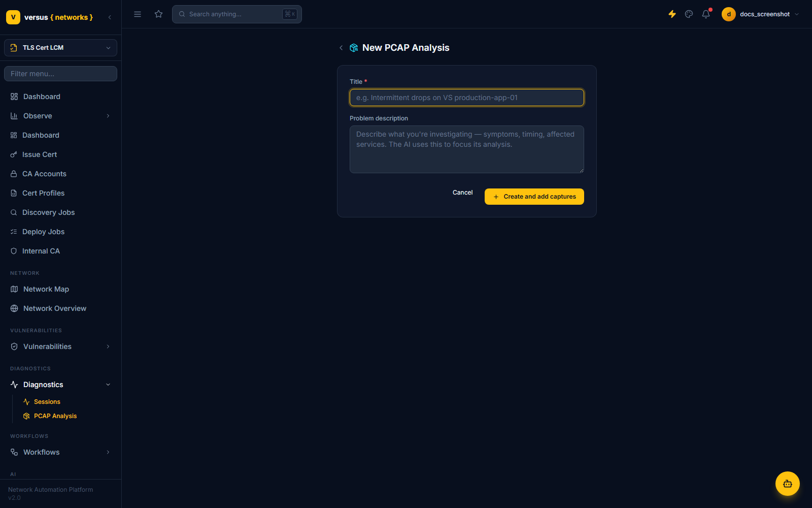Open Internal CA menu item
The height and width of the screenshot is (508, 812).
pos(60,251)
